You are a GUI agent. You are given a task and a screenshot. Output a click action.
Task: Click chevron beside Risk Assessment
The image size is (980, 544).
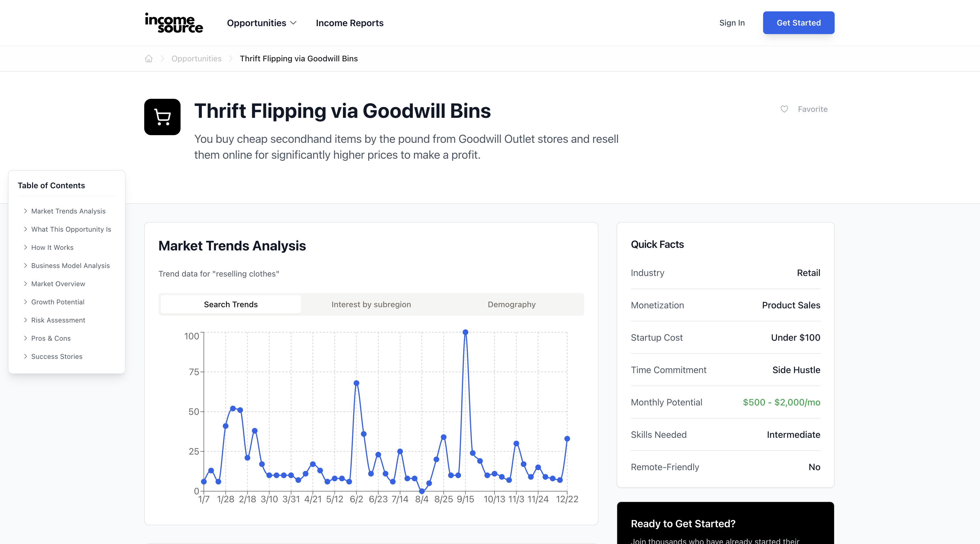point(26,320)
